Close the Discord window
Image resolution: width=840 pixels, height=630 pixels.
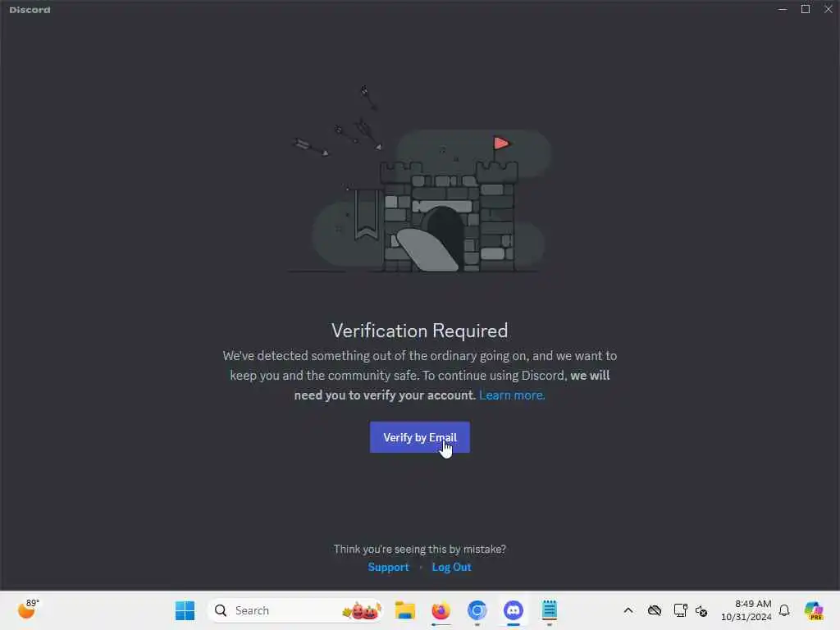[828, 9]
